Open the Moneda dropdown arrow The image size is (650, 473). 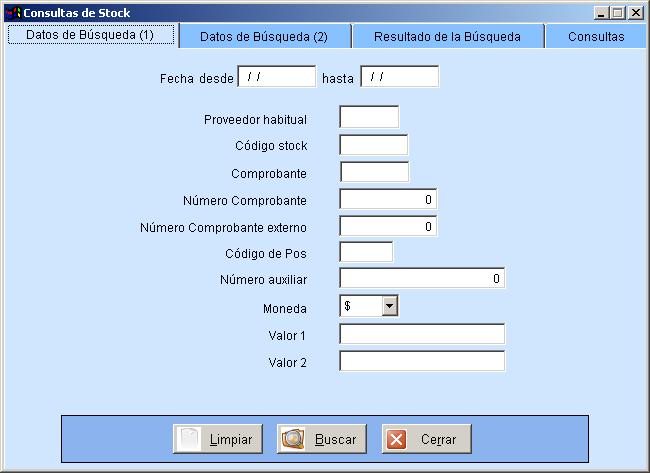point(390,306)
